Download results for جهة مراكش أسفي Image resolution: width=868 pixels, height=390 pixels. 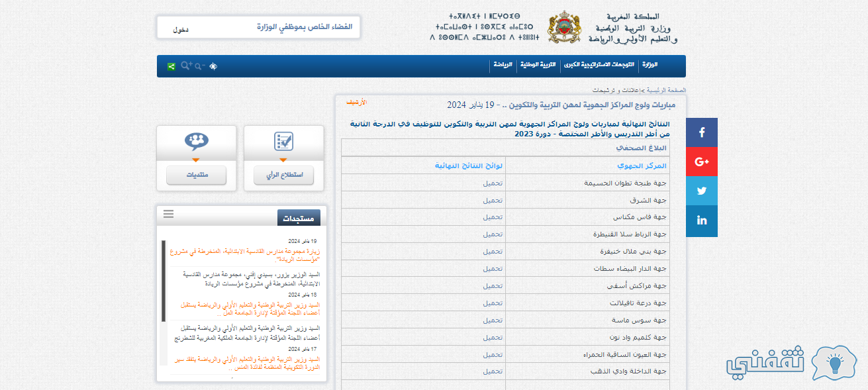[x=492, y=286]
